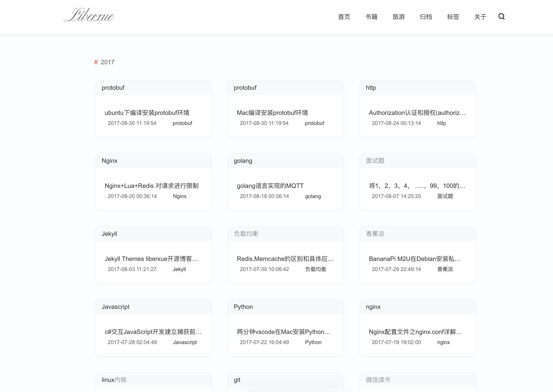The image size is (553, 392).
Task: Open 两分钟vscode在Mac安装Python article
Action: point(283,332)
